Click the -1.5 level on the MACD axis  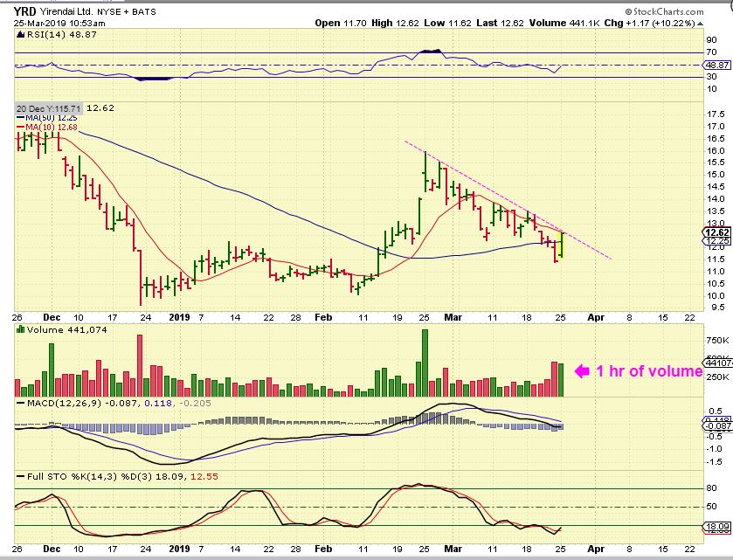click(x=715, y=462)
